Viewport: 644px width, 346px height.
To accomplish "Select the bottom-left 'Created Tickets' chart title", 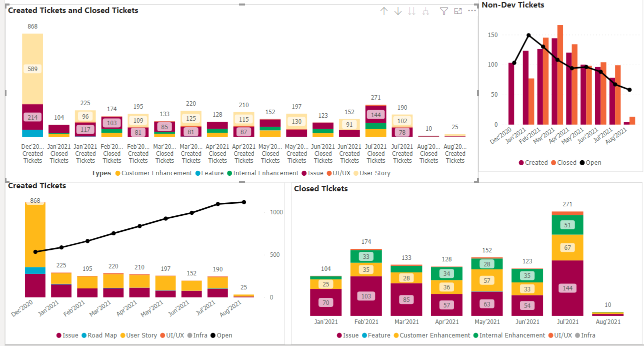I will click(37, 185).
